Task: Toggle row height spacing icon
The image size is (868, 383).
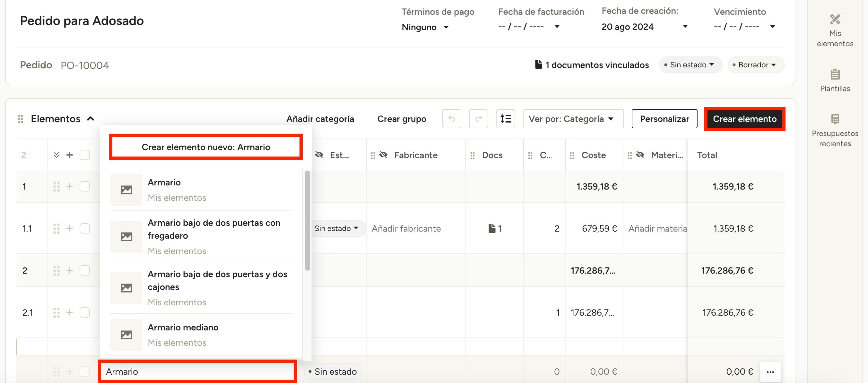Action: [505, 119]
